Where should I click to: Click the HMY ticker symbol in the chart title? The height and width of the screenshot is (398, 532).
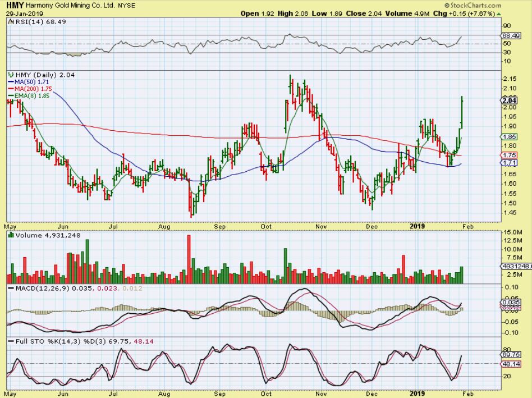(15, 6)
